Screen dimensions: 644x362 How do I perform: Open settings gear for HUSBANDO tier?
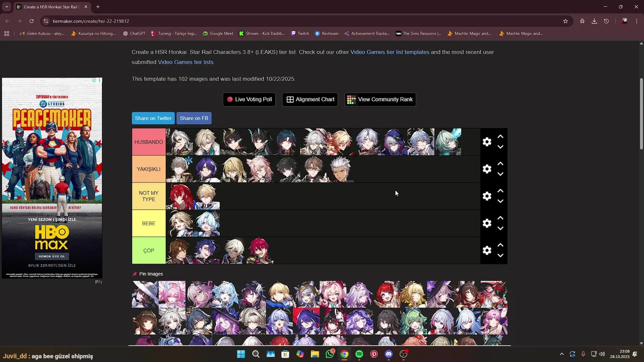point(487,142)
